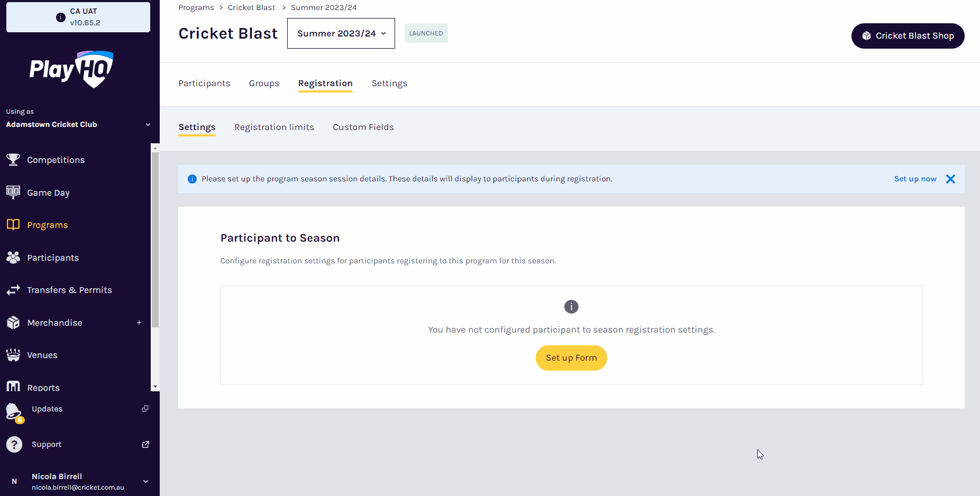This screenshot has height=496, width=980.
Task: Open the Participants tab
Action: click(x=204, y=83)
